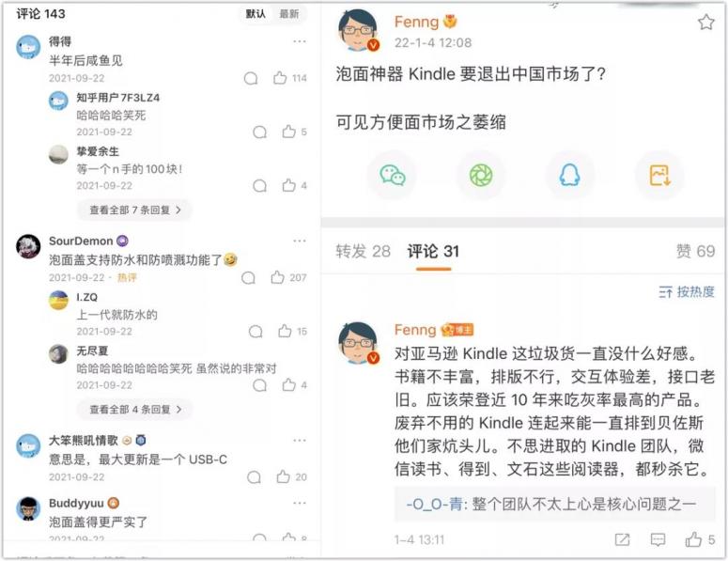Open the 转发 28 tab
The width and height of the screenshot is (728, 561).
364,251
